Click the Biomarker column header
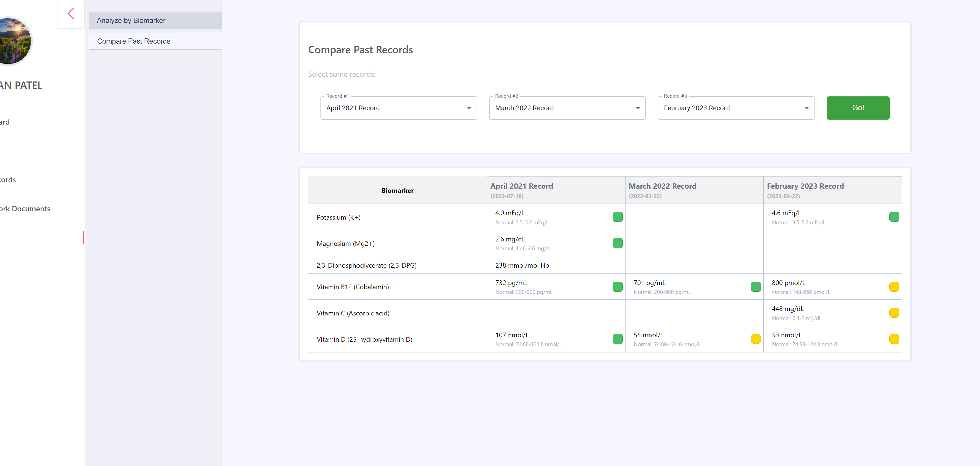Viewport: 980px width, 466px height. (397, 191)
